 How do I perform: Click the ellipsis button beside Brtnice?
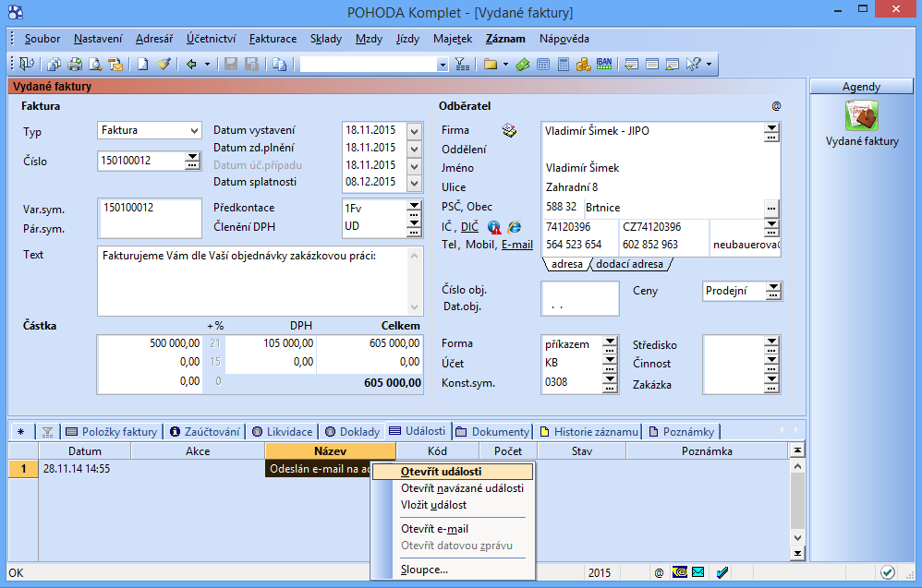point(771,208)
